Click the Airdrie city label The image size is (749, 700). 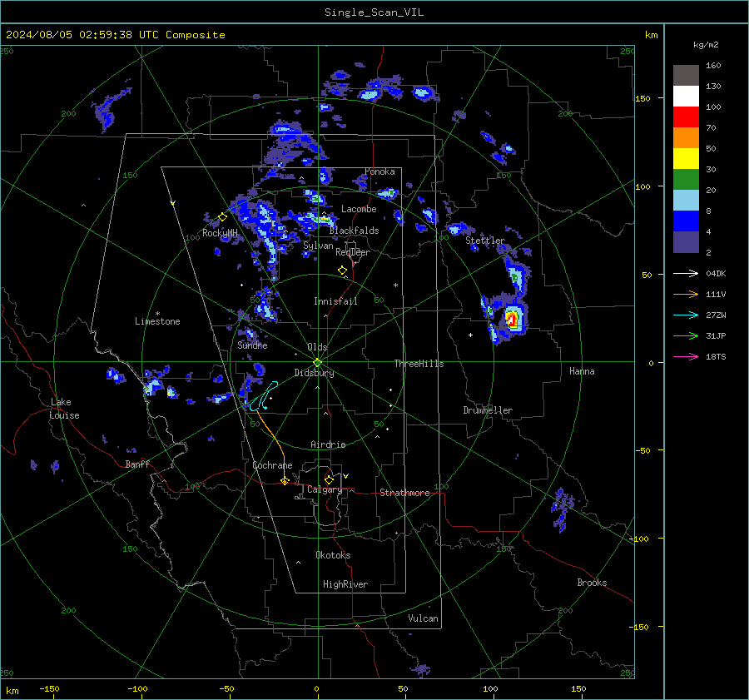pos(328,444)
